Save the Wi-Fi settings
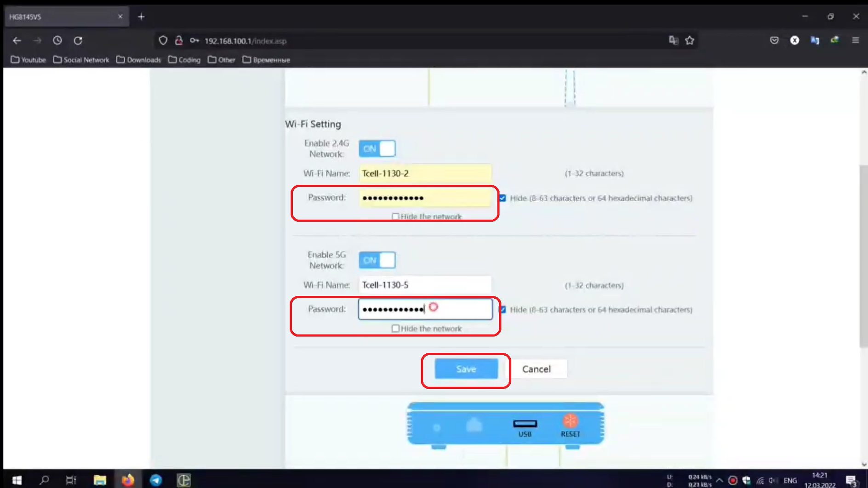This screenshot has height=488, width=868. [466, 369]
